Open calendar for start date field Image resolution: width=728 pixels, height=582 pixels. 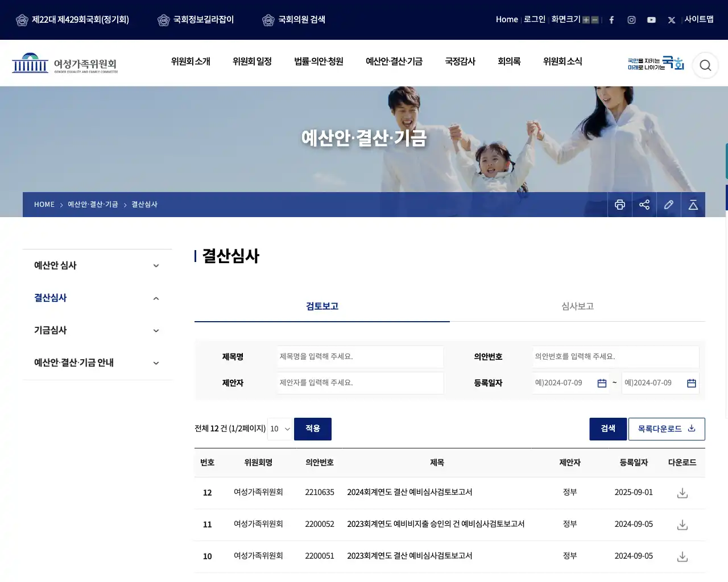click(x=602, y=383)
